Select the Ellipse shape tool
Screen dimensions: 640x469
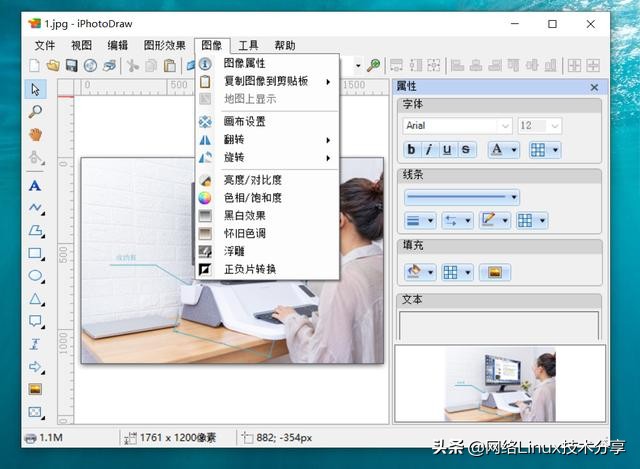pyautogui.click(x=36, y=276)
